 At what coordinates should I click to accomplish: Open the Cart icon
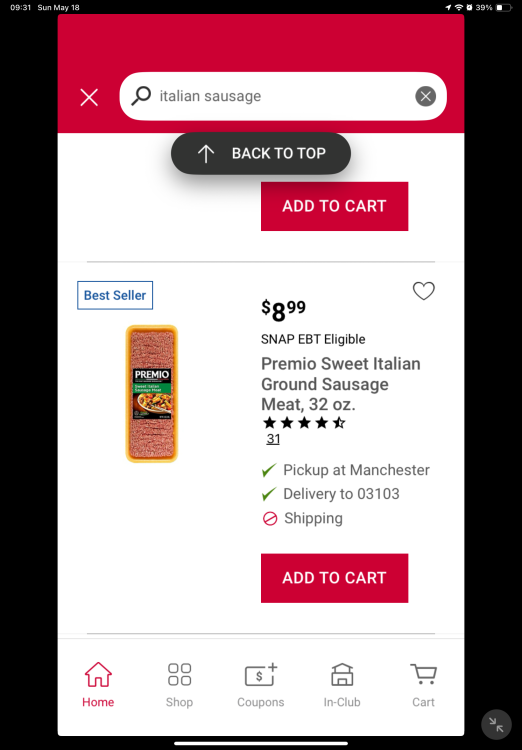click(x=423, y=685)
